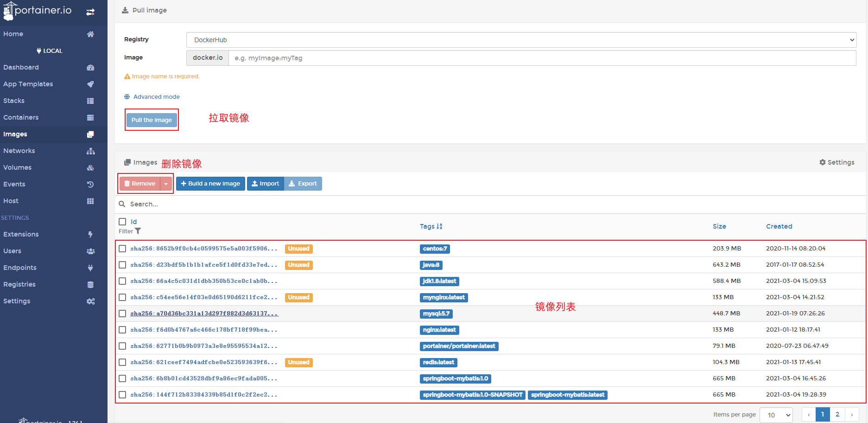This screenshot has height=423, width=868.
Task: Check the centos:7 image row checkbox
Action: pyautogui.click(x=122, y=249)
